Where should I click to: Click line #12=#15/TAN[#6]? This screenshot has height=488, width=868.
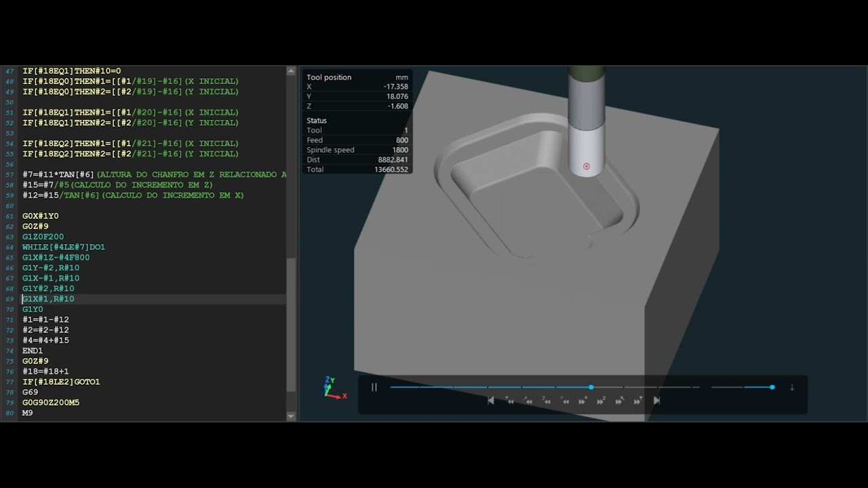click(133, 195)
